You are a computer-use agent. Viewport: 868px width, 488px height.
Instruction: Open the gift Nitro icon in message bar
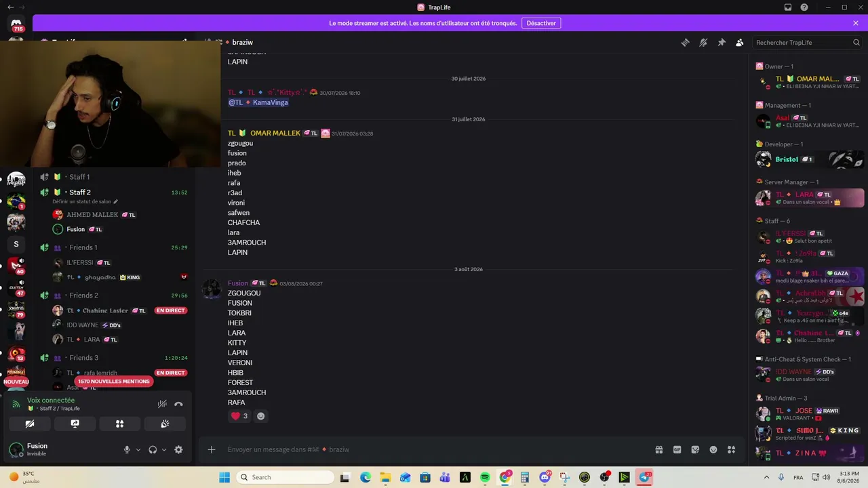tap(658, 449)
